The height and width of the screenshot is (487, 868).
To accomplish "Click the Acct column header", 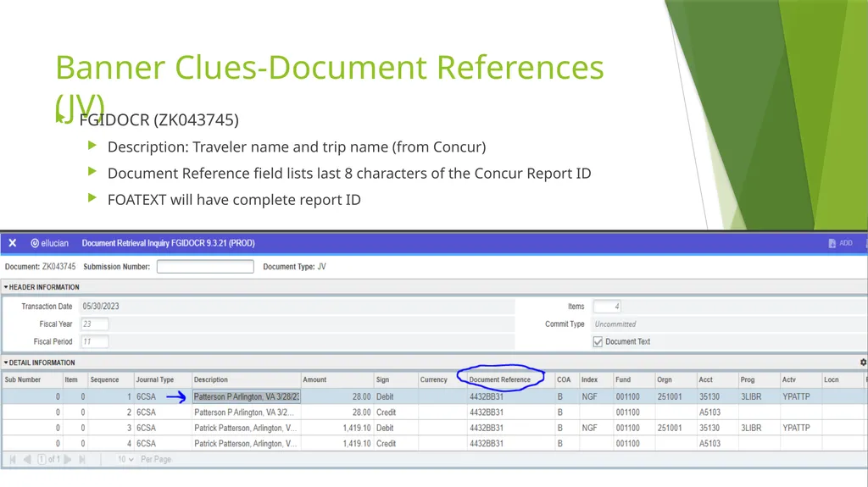I will [706, 379].
